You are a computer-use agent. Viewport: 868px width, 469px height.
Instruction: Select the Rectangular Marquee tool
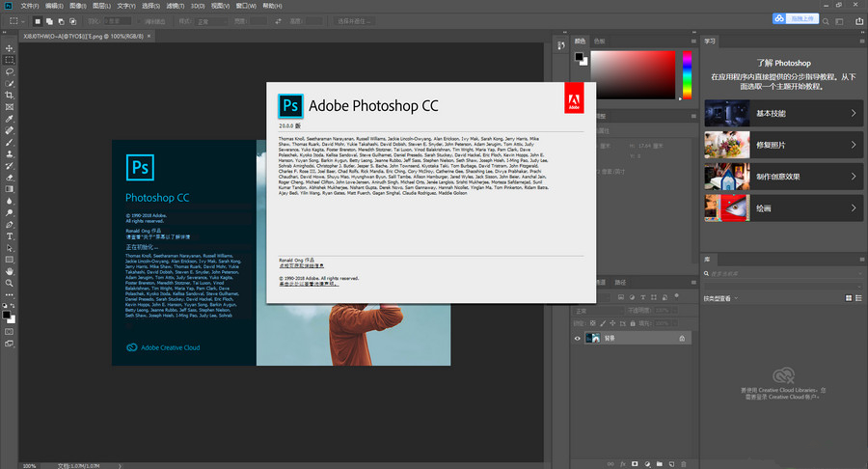[10, 59]
